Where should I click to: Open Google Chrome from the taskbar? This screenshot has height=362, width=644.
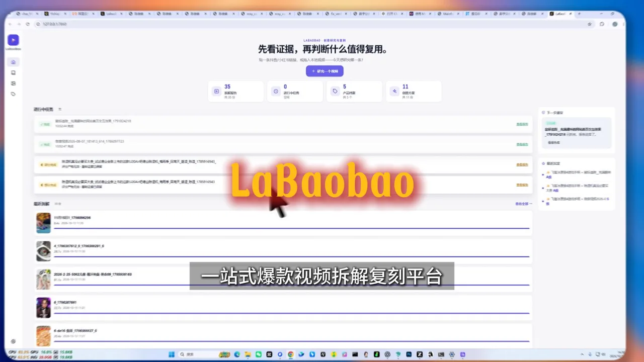(291, 354)
